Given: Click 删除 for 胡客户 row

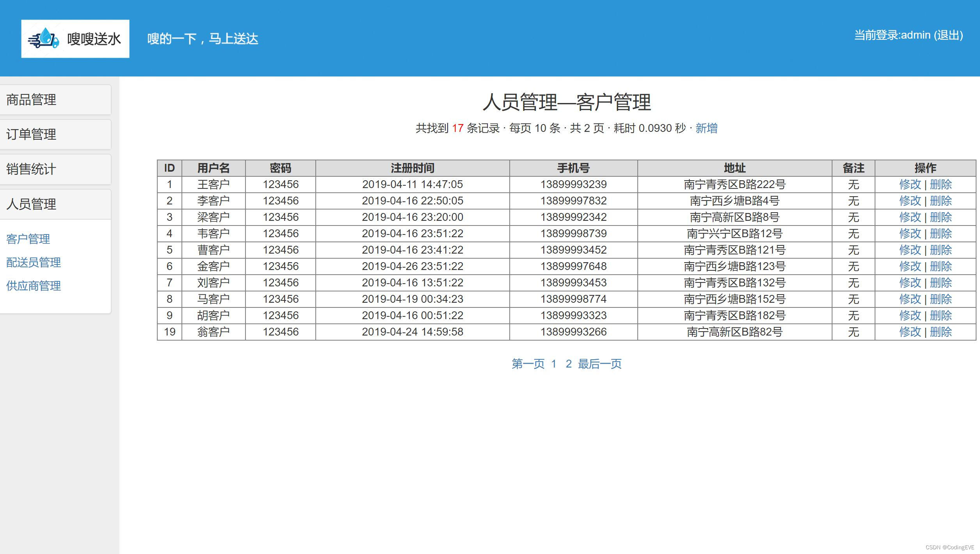Looking at the screenshot, I should pos(941,316).
